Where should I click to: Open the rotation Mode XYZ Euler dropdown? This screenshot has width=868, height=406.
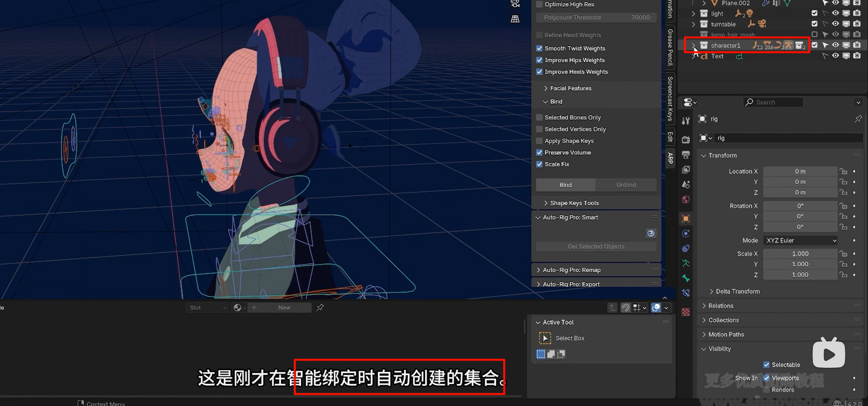(x=800, y=240)
